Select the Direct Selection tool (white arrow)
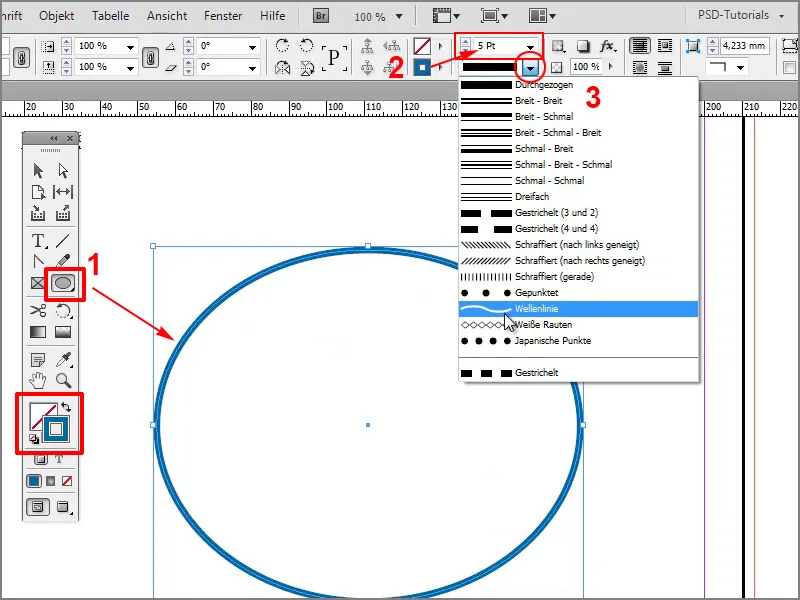 (x=63, y=170)
